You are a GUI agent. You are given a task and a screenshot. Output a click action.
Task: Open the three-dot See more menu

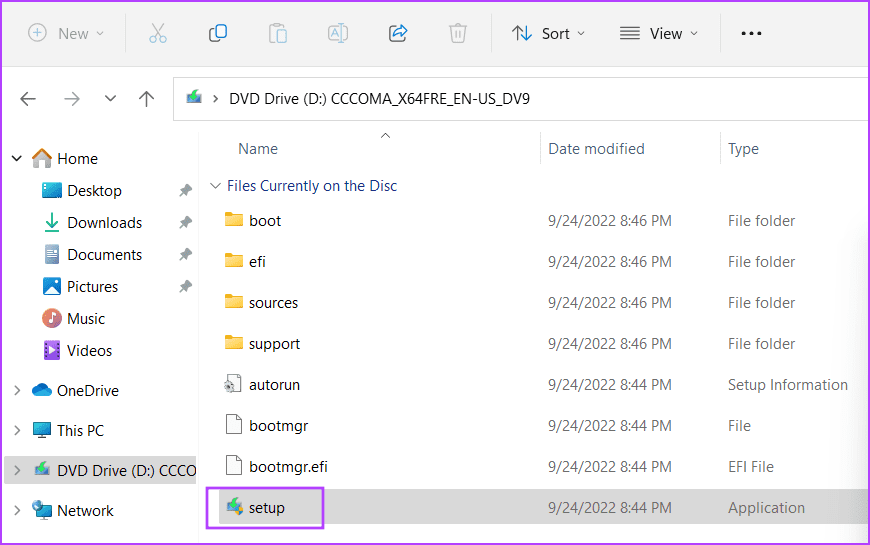(x=751, y=33)
